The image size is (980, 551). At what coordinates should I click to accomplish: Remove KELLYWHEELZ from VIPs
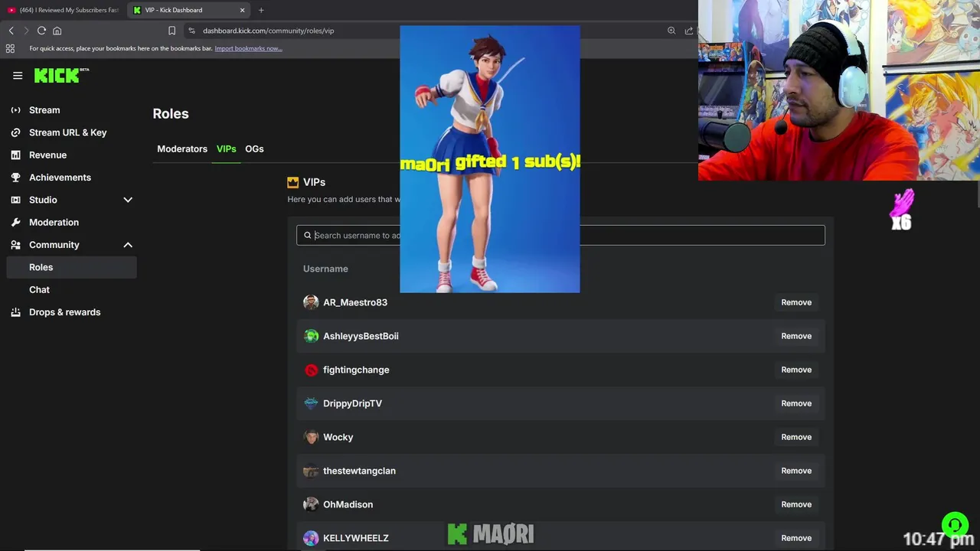(796, 538)
